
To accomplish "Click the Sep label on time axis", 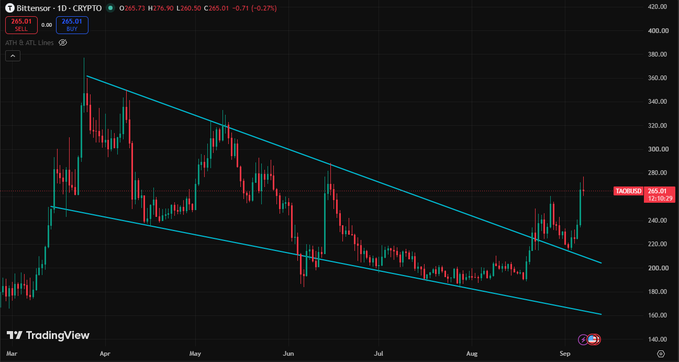I will pyautogui.click(x=565, y=354).
